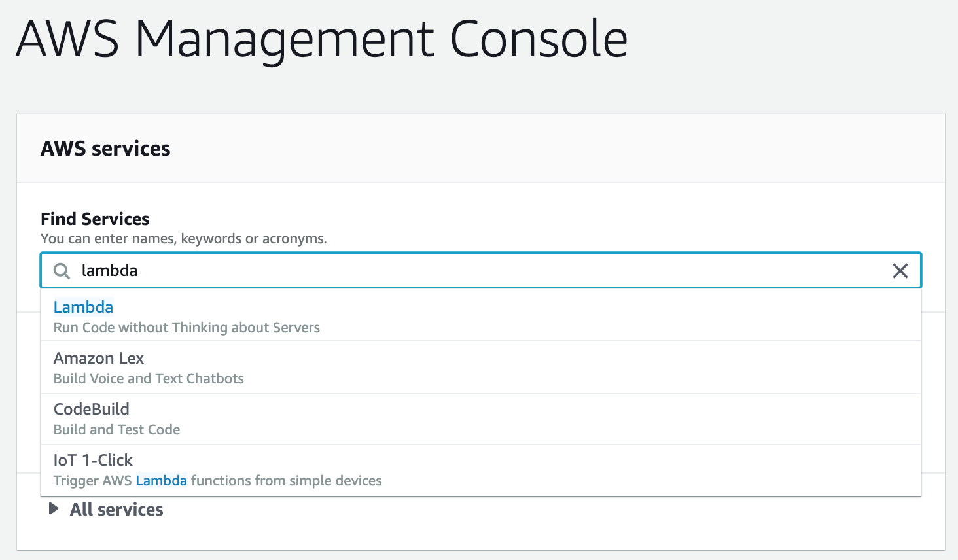Screen dimensions: 958x560
Task: Expand the All services triangle
Action: (54, 509)
